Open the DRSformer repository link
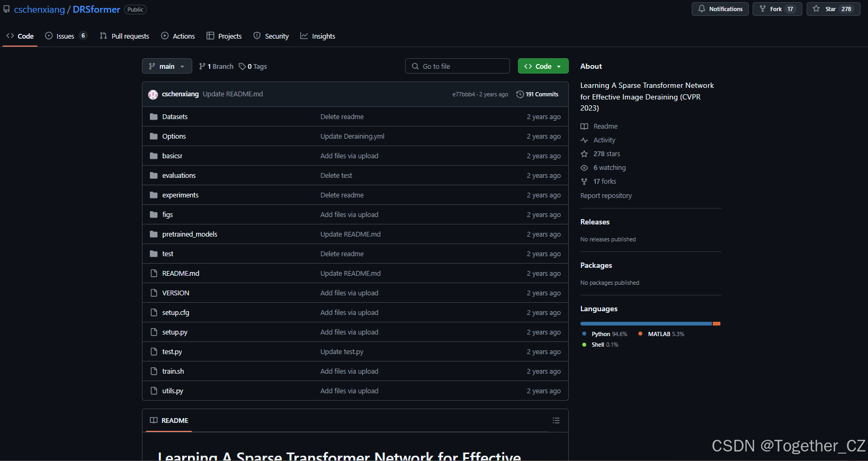 coord(96,10)
